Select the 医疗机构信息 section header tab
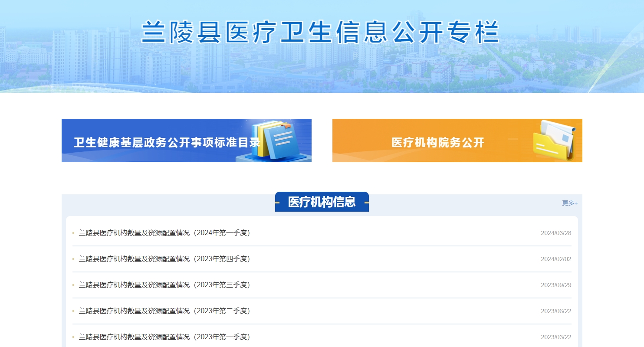644x347 pixels. click(x=322, y=202)
